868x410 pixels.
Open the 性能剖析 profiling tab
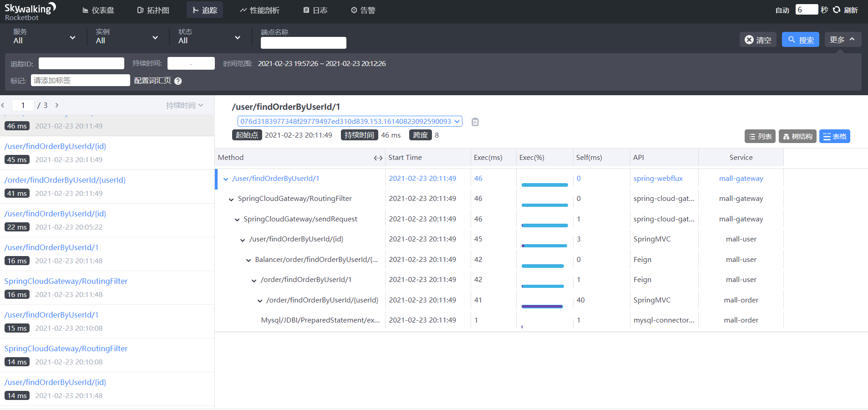[259, 10]
